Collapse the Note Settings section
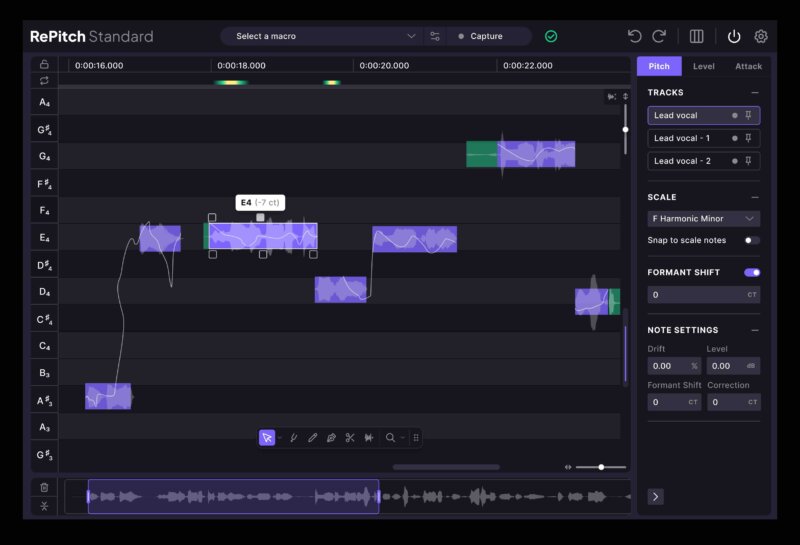This screenshot has width=800, height=545. pos(754,330)
